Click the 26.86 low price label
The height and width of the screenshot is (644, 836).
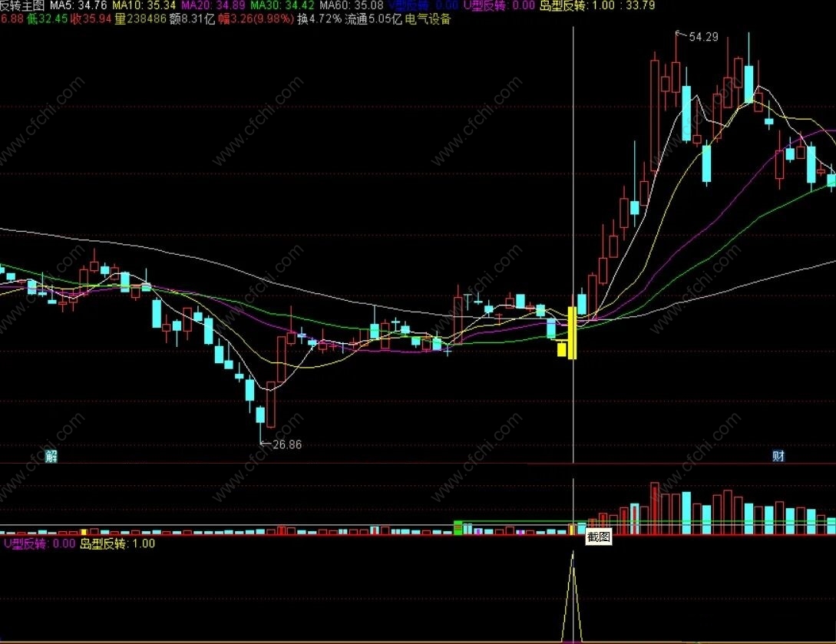(x=287, y=444)
